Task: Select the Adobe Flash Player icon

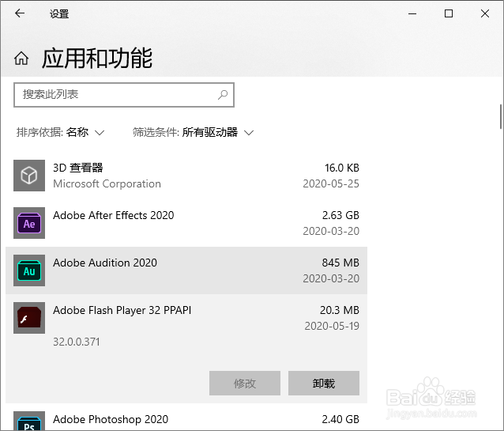Action: click(29, 318)
